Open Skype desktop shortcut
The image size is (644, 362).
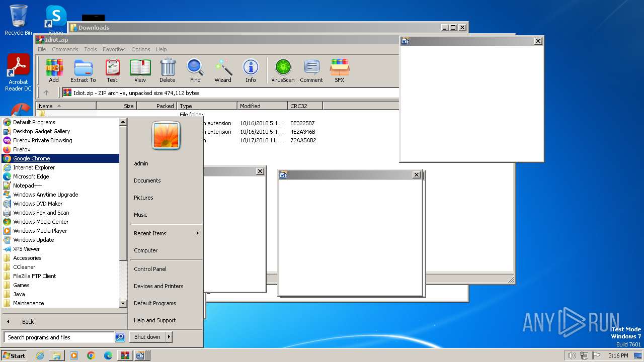pyautogui.click(x=55, y=20)
